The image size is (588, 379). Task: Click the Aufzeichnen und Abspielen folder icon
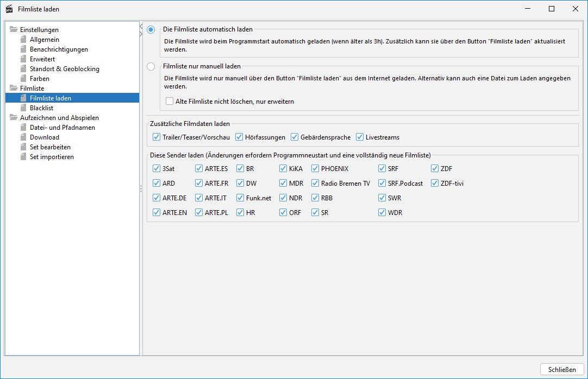[x=14, y=118]
